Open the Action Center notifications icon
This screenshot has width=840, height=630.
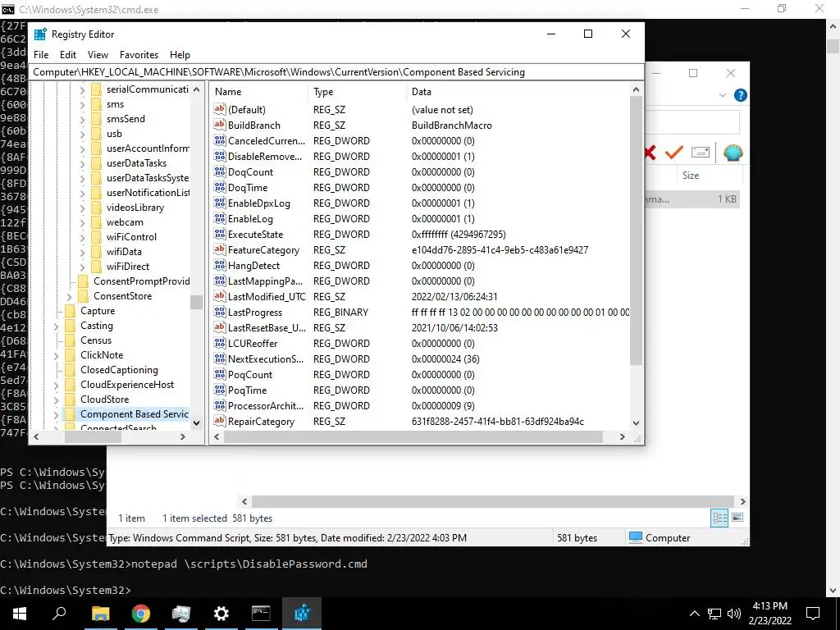click(813, 614)
